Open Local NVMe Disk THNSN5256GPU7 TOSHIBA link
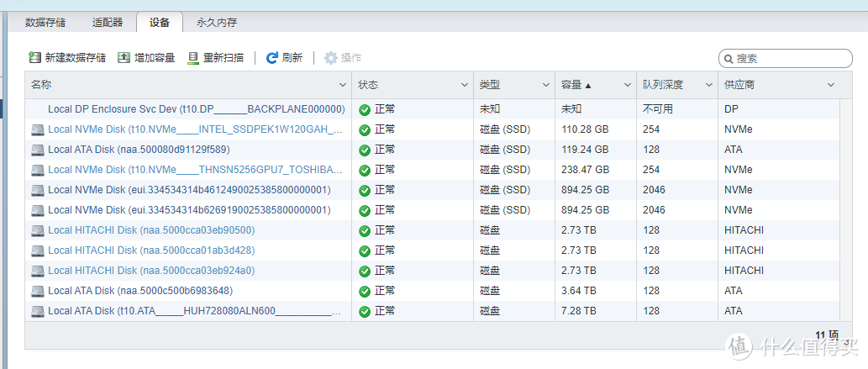Screen dimensions: 868x369 click(195, 170)
